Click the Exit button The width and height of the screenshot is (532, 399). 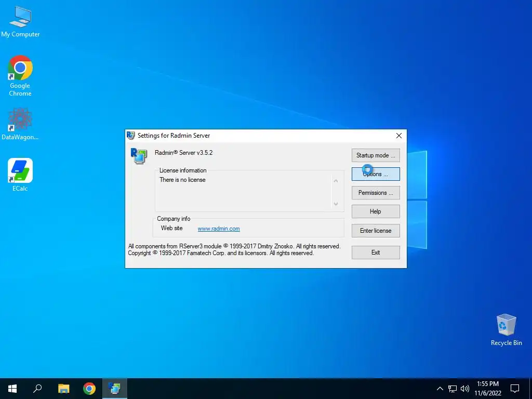click(376, 252)
